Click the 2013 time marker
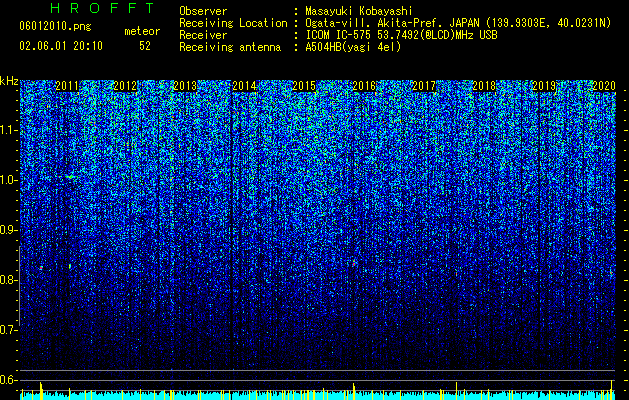The height and width of the screenshot is (400, 629). coord(185,86)
